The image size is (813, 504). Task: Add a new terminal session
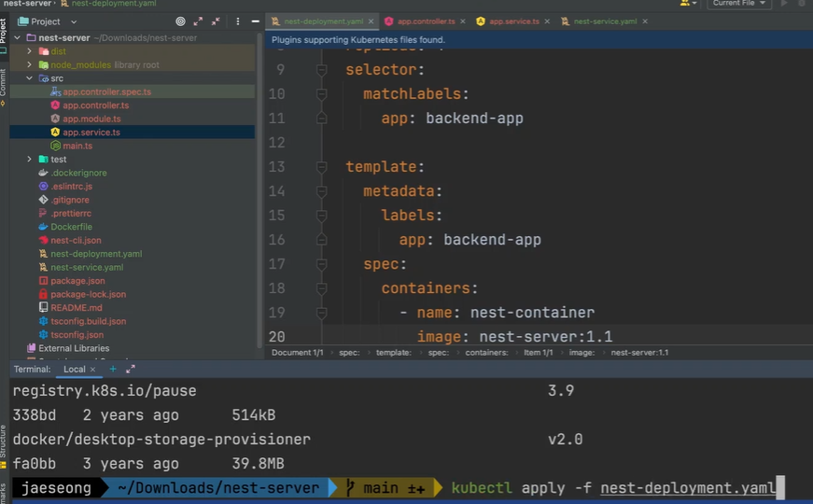click(113, 369)
